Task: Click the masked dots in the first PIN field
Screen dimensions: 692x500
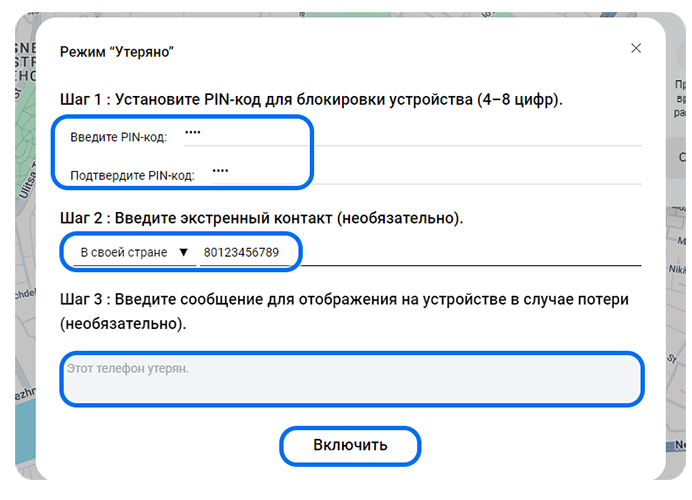Action: point(193,132)
